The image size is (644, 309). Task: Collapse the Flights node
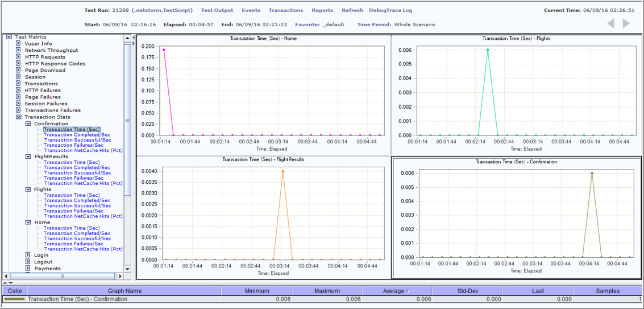pyautogui.click(x=28, y=189)
